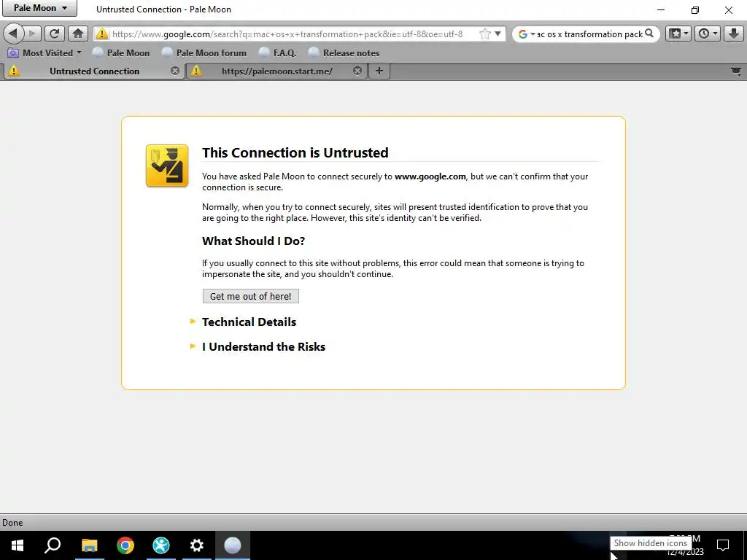Open the list all tabs button
The height and width of the screenshot is (560, 747).
point(735,71)
